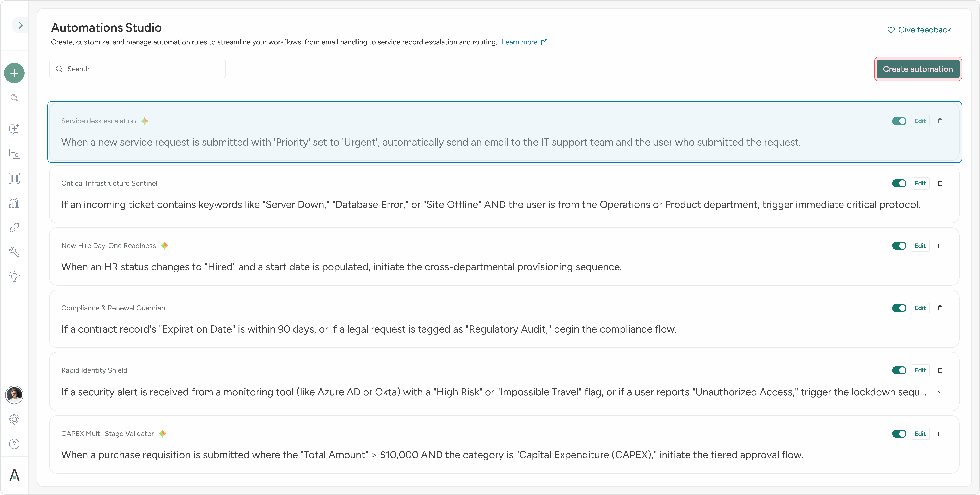
Task: Expand the collapsed sidebar with the chevron
Action: click(x=20, y=25)
